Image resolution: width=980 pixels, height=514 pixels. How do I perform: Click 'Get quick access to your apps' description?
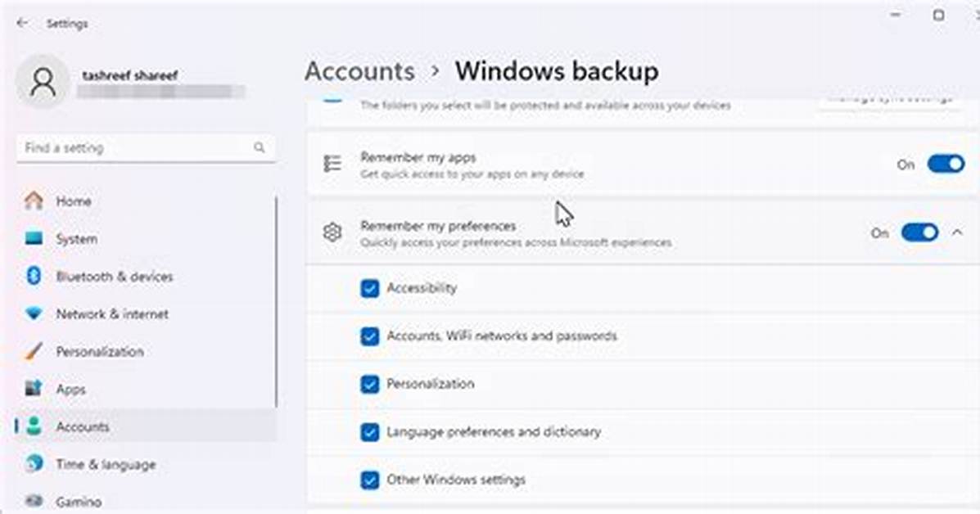(x=472, y=174)
